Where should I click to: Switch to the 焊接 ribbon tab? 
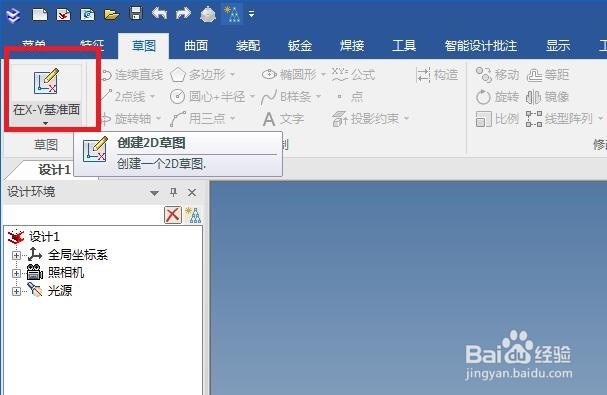click(352, 46)
